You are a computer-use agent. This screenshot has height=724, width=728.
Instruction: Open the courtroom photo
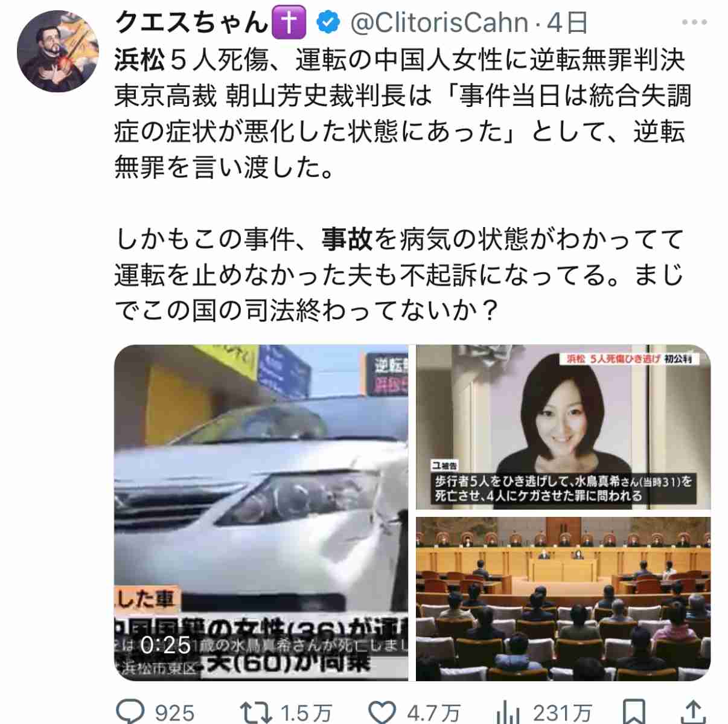click(563, 598)
